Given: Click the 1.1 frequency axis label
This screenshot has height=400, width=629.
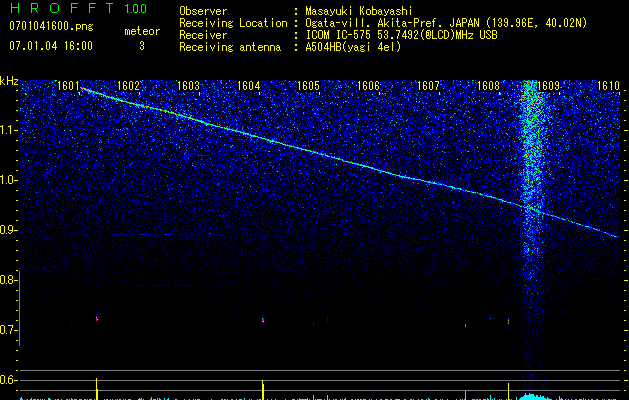Looking at the screenshot, I should point(8,130).
